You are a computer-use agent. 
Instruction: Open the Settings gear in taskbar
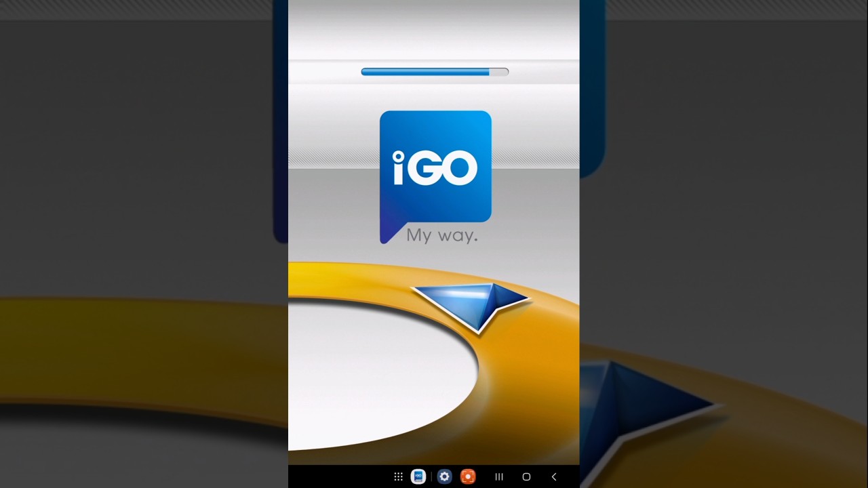(x=444, y=477)
